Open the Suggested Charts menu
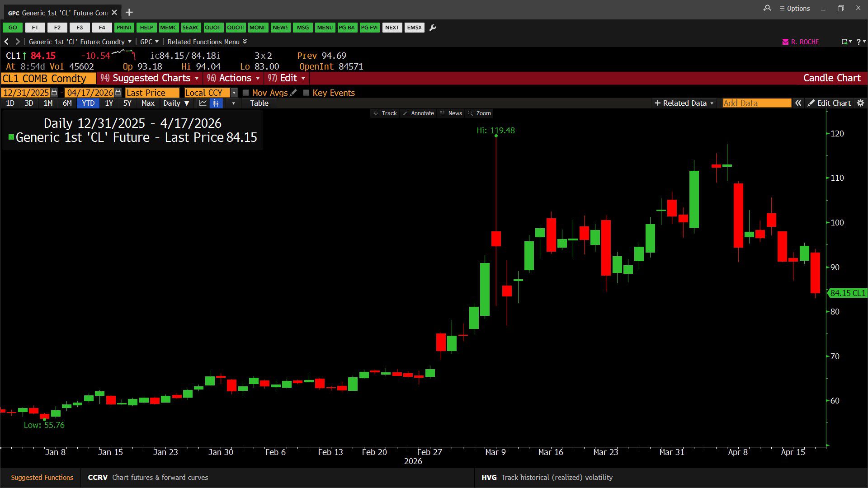The height and width of the screenshot is (488, 868). pos(150,78)
